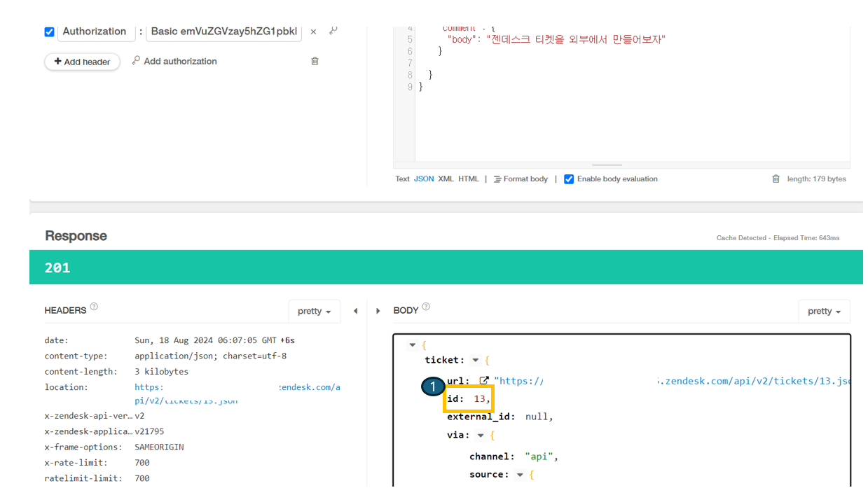
Task: Open the pretty dropdown in the BODY panel
Action: pyautogui.click(x=824, y=311)
